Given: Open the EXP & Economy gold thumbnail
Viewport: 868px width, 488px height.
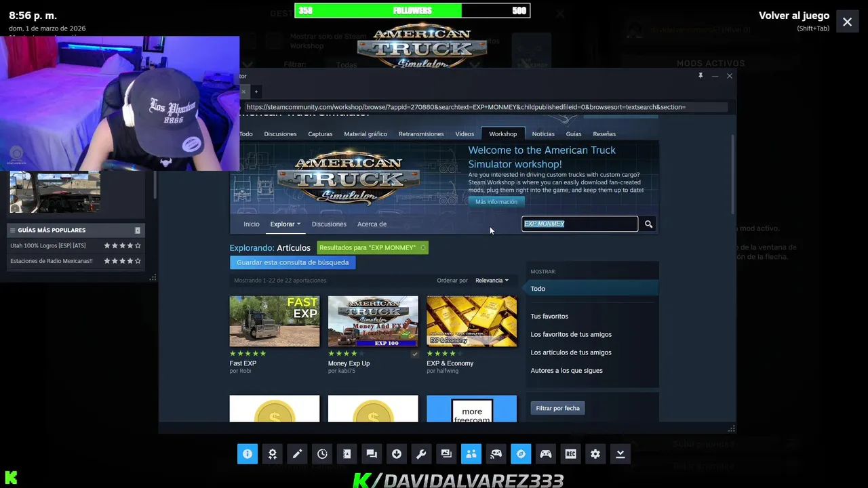Looking at the screenshot, I should tap(471, 321).
